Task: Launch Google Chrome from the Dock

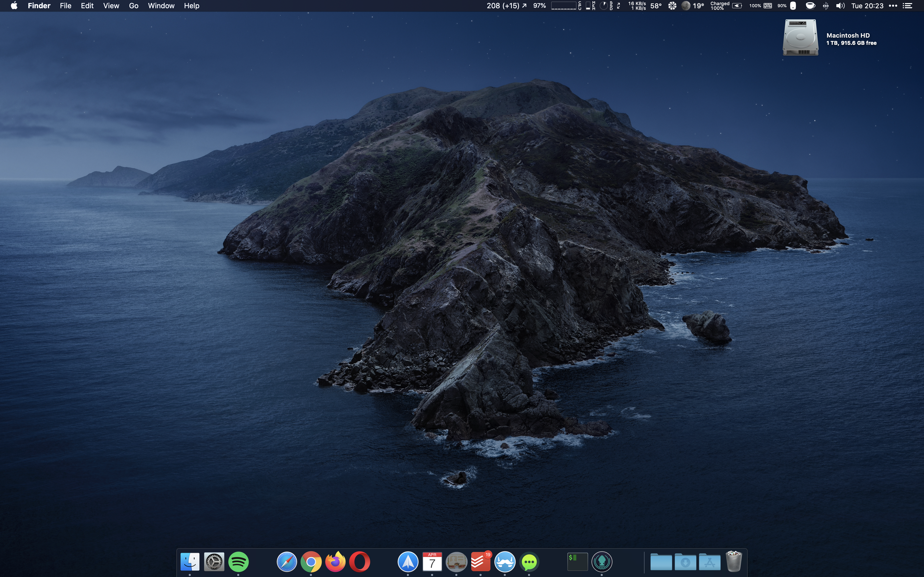Action: point(311,562)
